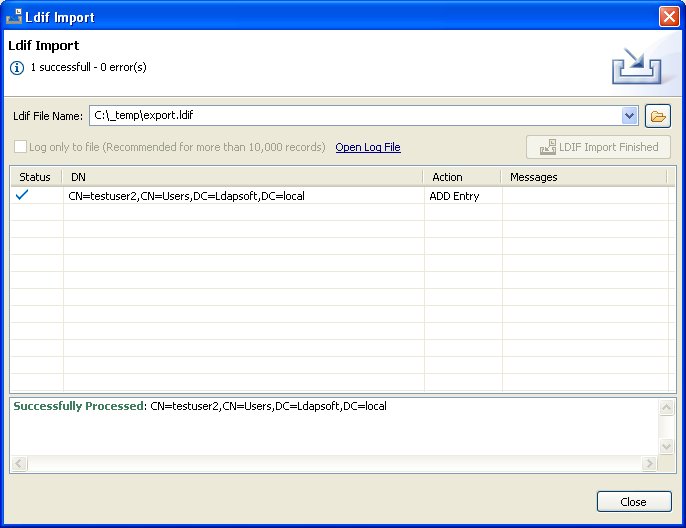Click the horizontal scrollbar left arrow

pos(19,464)
